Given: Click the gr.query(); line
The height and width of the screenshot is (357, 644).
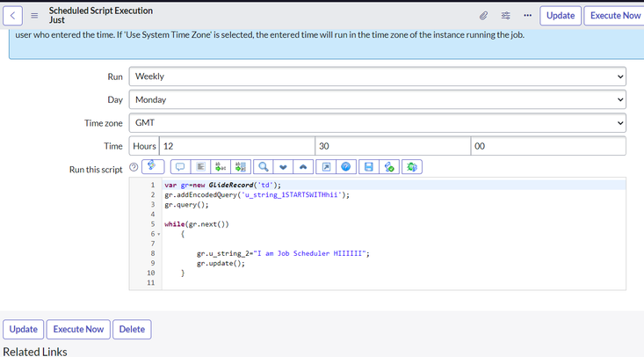Looking at the screenshot, I should [186, 204].
